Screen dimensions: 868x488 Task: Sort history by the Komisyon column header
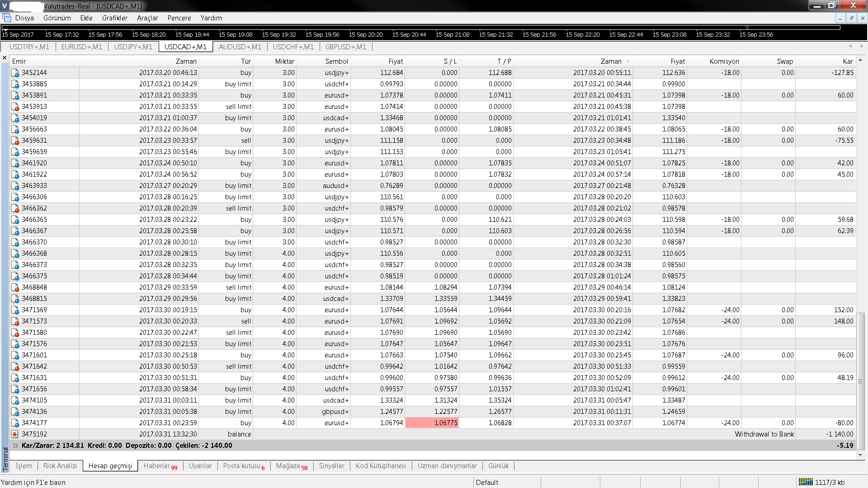(x=714, y=61)
